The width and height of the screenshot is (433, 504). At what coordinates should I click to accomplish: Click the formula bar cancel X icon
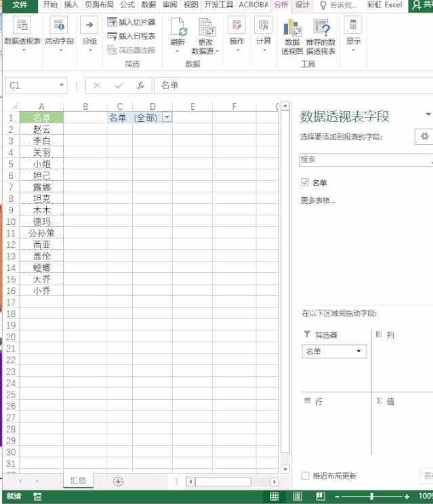(x=97, y=85)
